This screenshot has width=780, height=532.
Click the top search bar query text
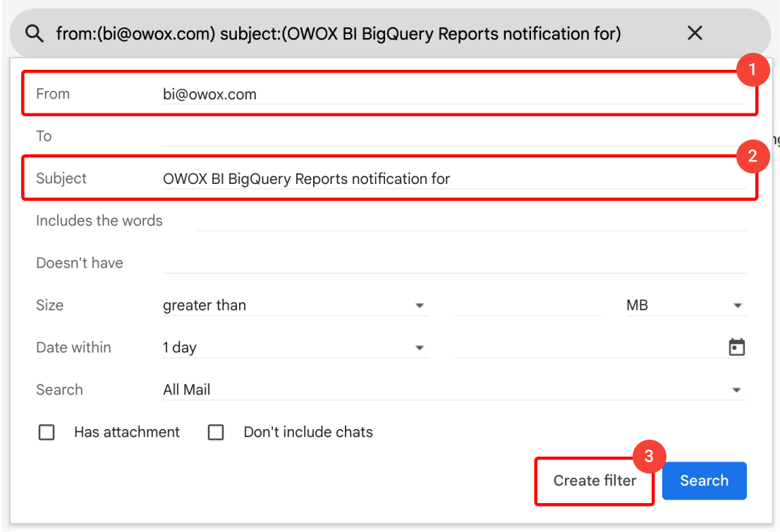click(339, 34)
